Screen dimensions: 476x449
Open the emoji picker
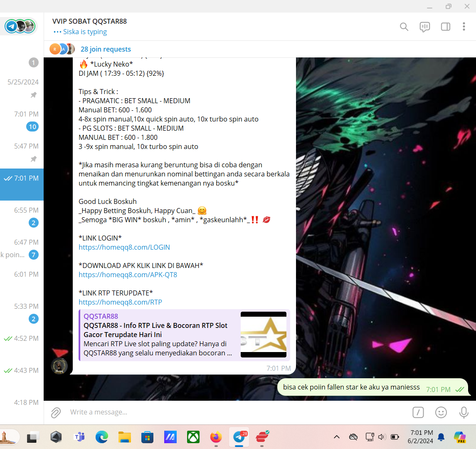point(441,412)
